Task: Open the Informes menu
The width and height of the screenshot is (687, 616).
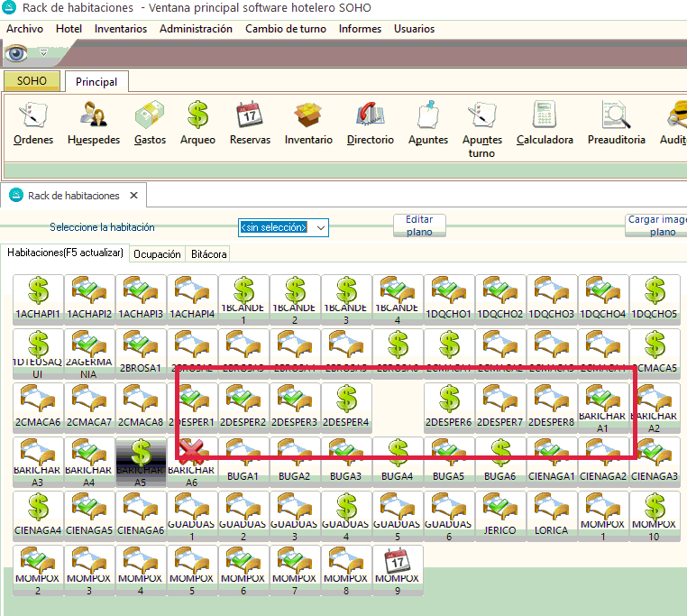Action: coord(360,29)
